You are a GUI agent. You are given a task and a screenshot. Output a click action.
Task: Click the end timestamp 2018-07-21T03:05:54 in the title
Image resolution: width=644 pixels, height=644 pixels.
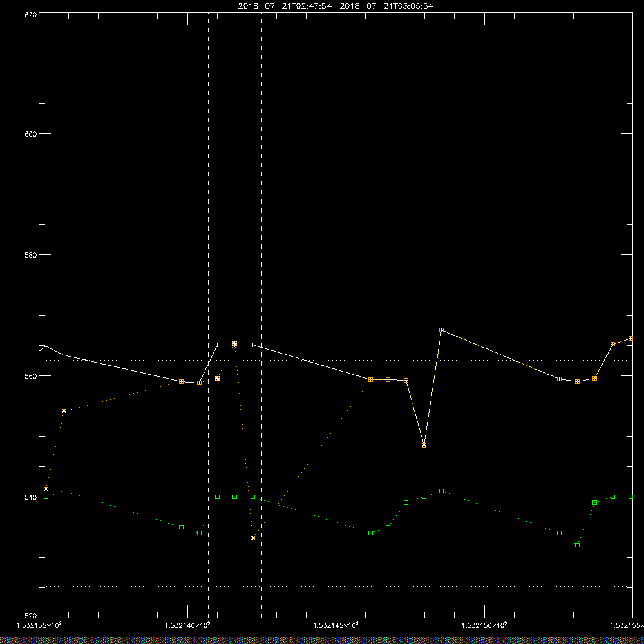386,6
